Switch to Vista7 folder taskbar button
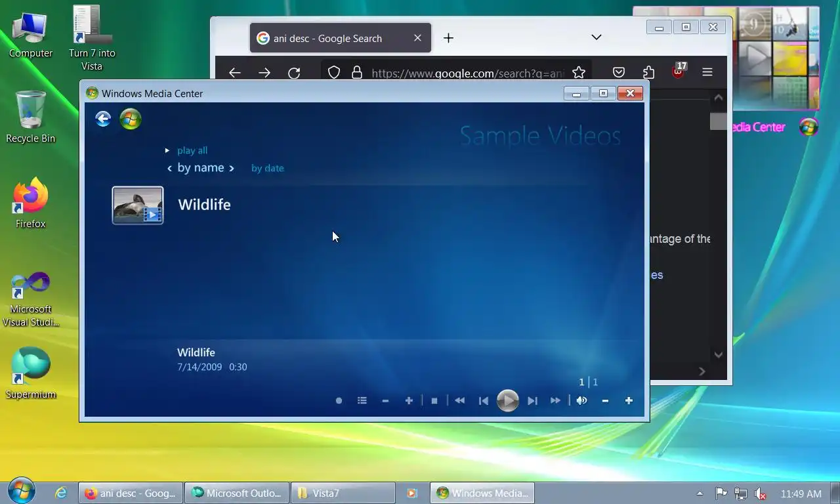The image size is (840, 504). click(x=343, y=493)
